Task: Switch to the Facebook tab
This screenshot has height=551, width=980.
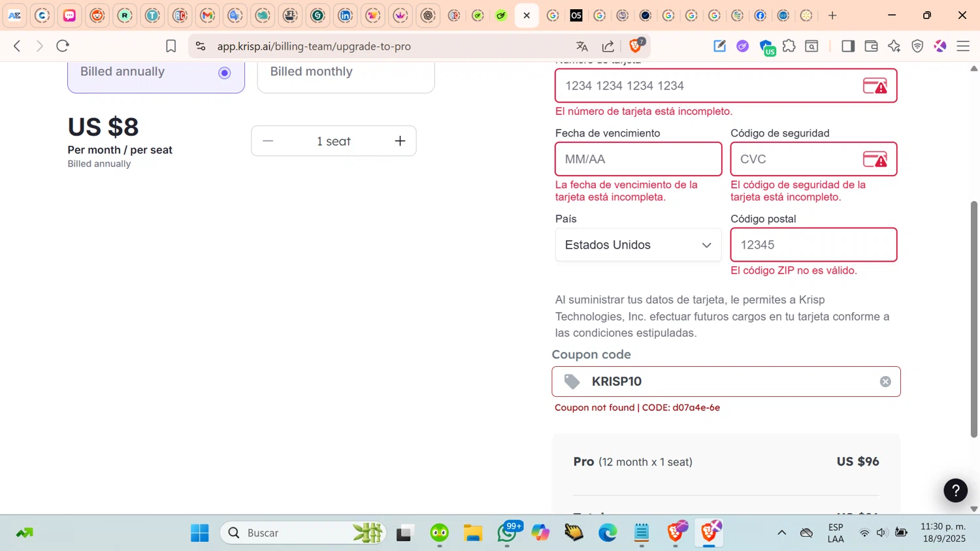Action: coord(760,15)
